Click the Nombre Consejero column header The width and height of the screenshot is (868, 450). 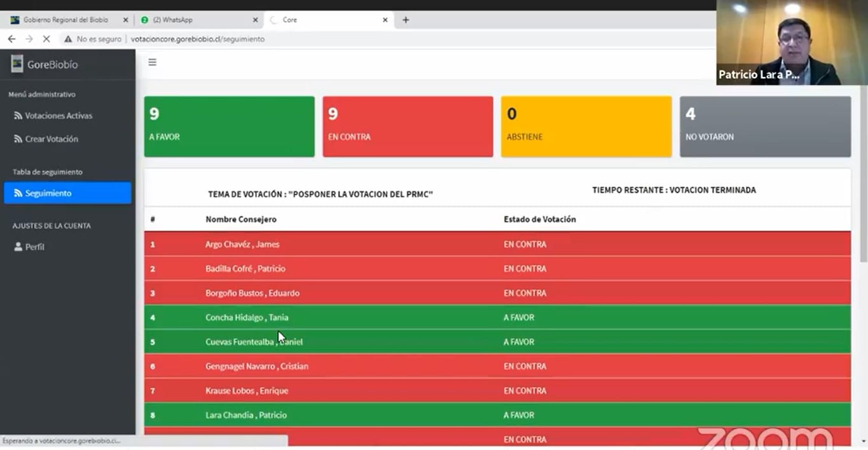241,219
